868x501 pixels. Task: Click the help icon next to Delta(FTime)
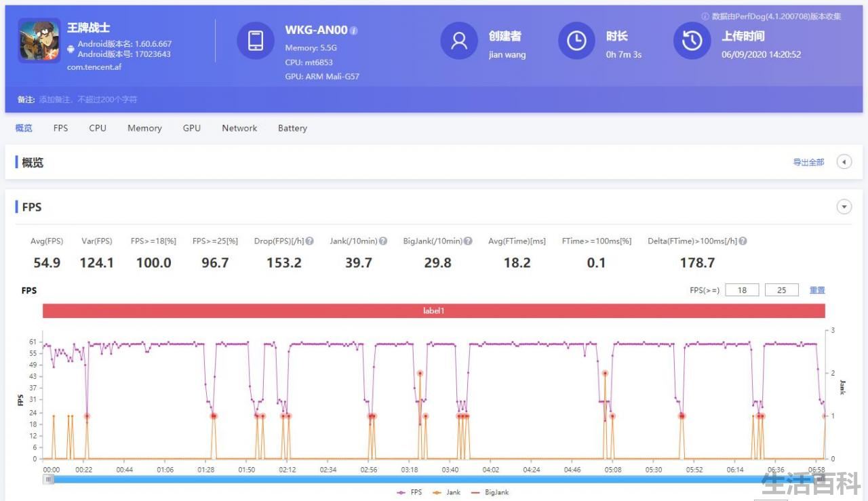(x=743, y=241)
